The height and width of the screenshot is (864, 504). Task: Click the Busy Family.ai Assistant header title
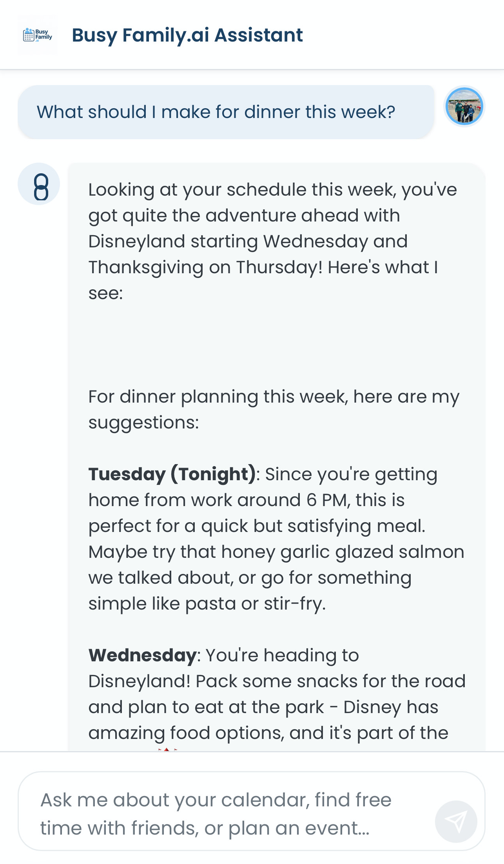click(187, 35)
